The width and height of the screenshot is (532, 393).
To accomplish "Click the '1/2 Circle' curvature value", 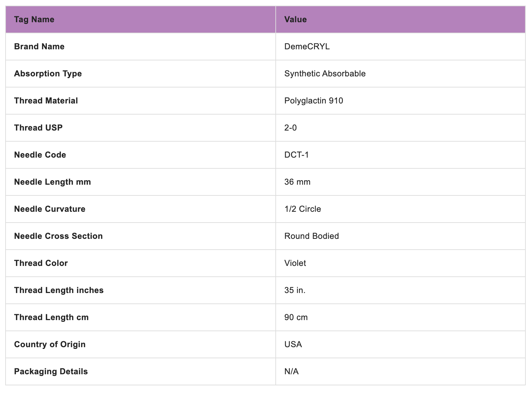I will coord(302,209).
